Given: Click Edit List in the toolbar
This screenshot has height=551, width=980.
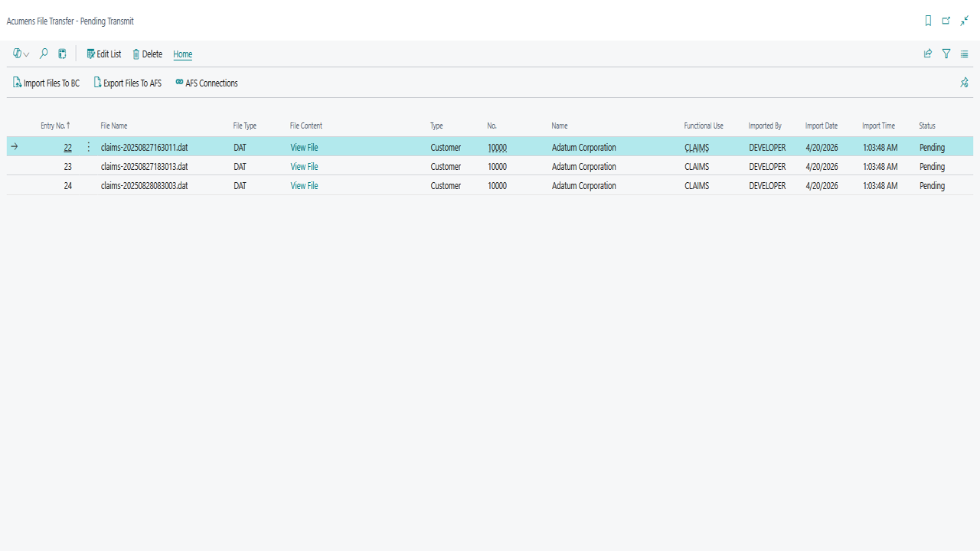Looking at the screenshot, I should click(104, 54).
